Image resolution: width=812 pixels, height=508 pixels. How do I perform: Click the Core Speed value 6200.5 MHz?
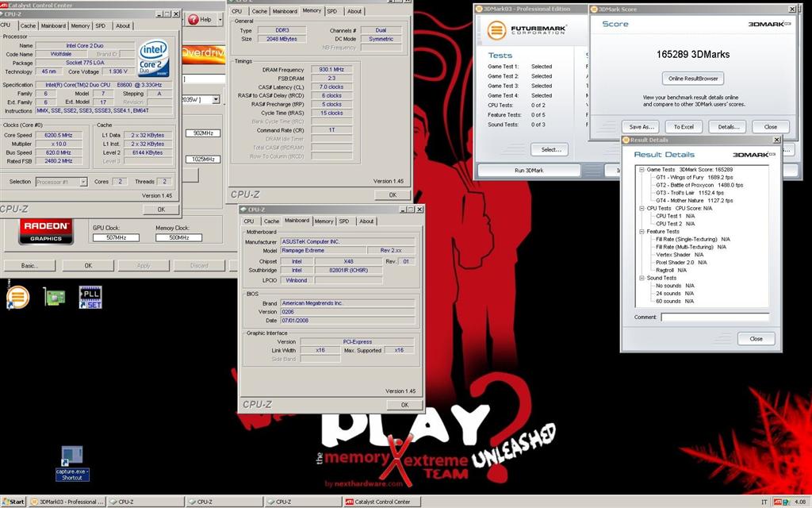pos(59,135)
